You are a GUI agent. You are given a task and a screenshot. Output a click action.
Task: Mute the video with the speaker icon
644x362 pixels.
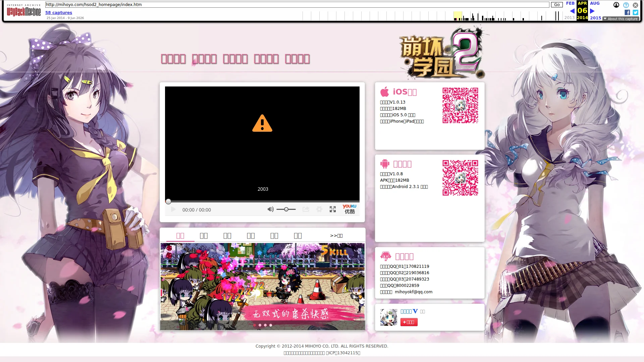(270, 209)
